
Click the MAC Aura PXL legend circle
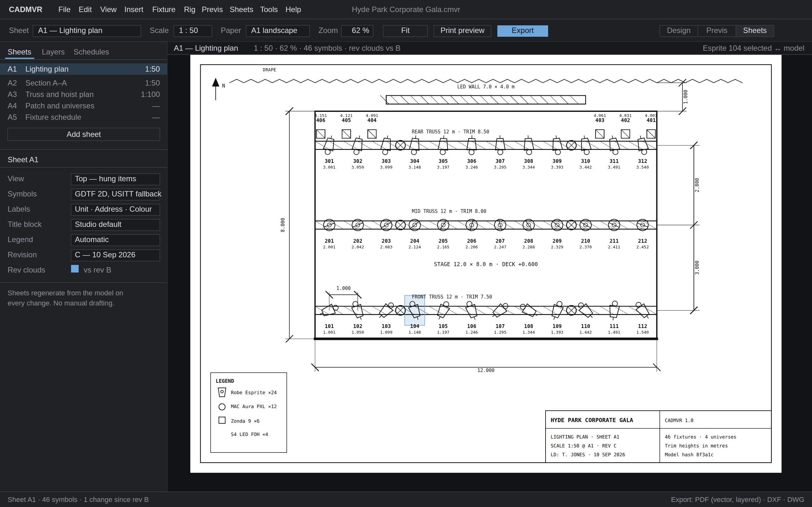[222, 407]
